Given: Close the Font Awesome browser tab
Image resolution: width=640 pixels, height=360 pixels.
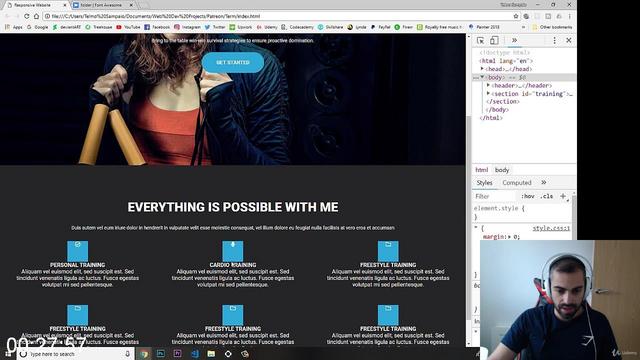Looking at the screenshot, I should (131, 5).
